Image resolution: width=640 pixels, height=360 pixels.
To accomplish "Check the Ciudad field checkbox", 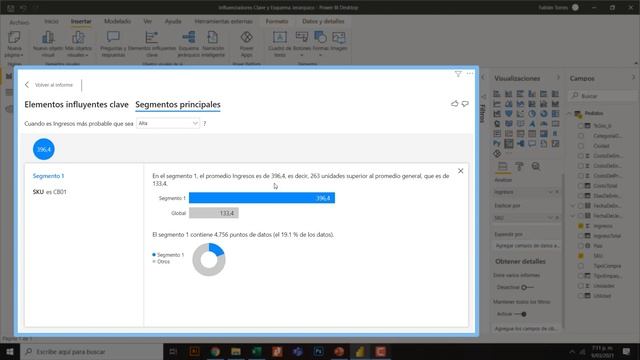I will [x=580, y=146].
